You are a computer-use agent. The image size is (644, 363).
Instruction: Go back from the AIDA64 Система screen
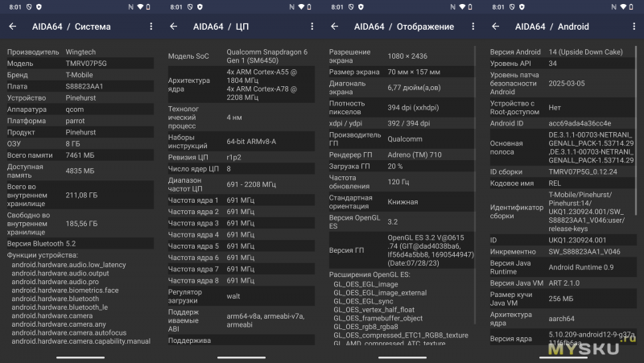click(13, 27)
